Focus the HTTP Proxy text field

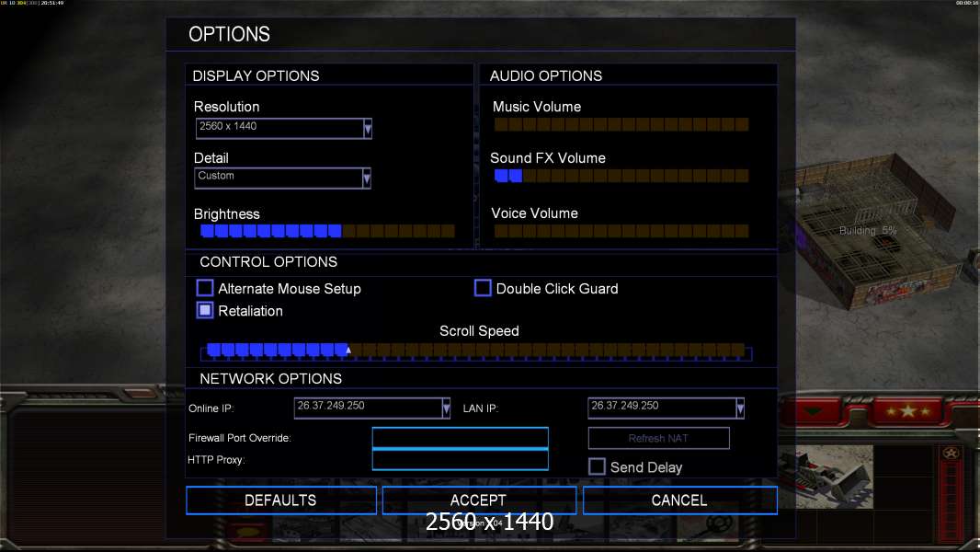coord(460,460)
